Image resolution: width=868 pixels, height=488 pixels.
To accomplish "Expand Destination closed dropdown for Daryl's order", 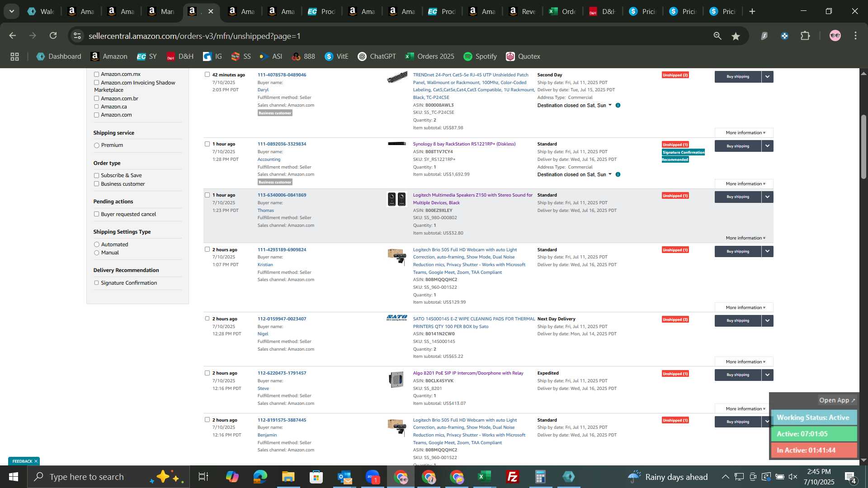I will pyautogui.click(x=610, y=105).
